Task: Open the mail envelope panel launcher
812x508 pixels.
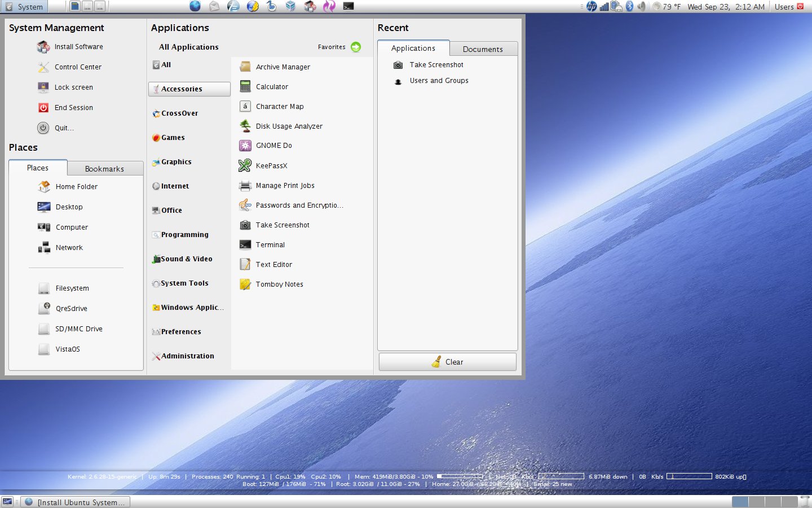Action: (x=214, y=6)
